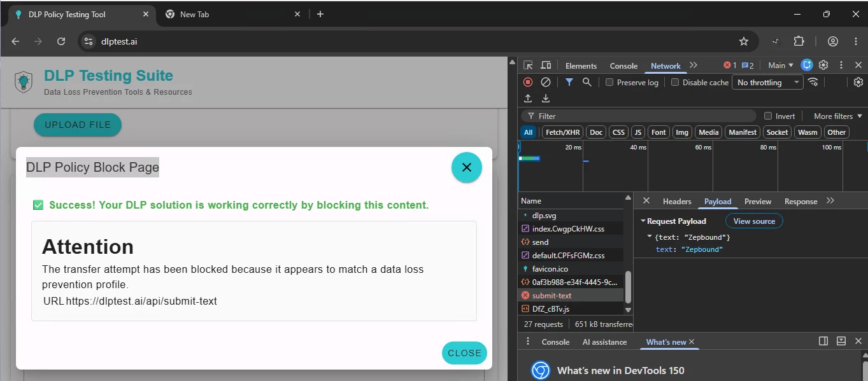Click request list scrollbar down arrow
The width and height of the screenshot is (868, 381).
pyautogui.click(x=629, y=310)
